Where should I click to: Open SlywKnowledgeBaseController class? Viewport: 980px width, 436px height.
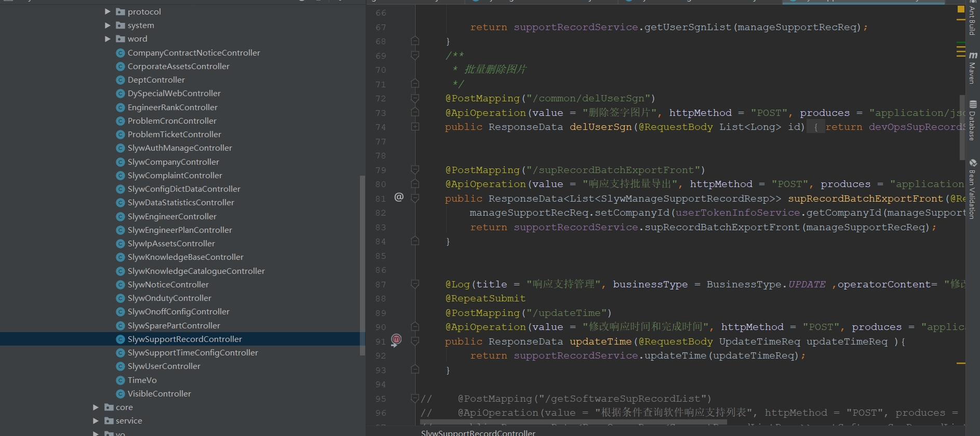coord(185,257)
